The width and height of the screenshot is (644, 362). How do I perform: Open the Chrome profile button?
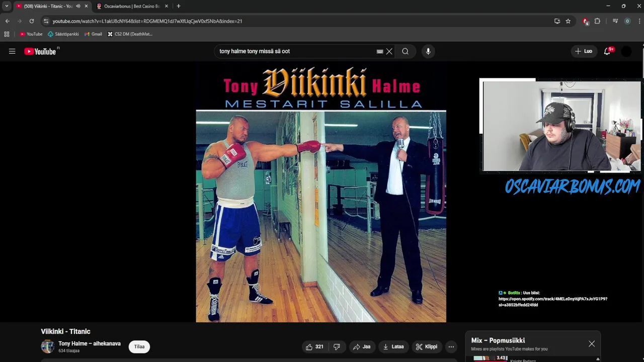click(x=627, y=21)
